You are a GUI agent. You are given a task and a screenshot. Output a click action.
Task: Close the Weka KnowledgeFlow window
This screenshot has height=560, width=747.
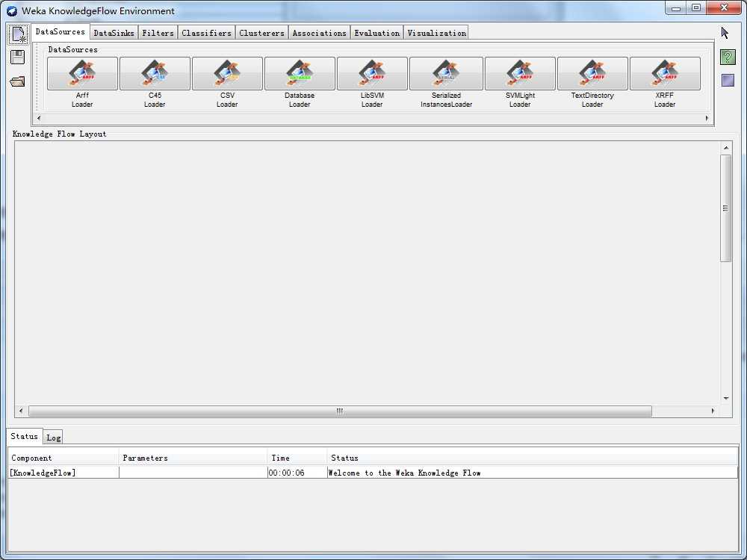point(724,8)
